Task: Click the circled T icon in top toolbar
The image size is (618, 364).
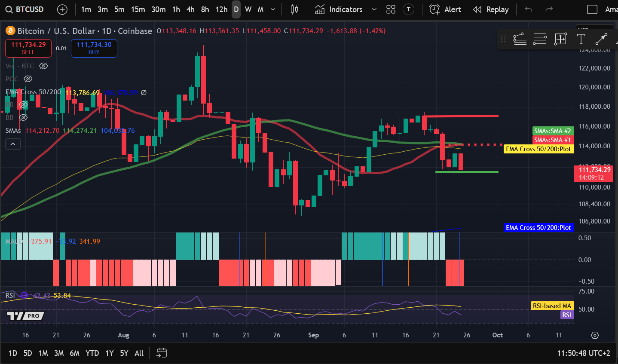Action: (x=408, y=9)
